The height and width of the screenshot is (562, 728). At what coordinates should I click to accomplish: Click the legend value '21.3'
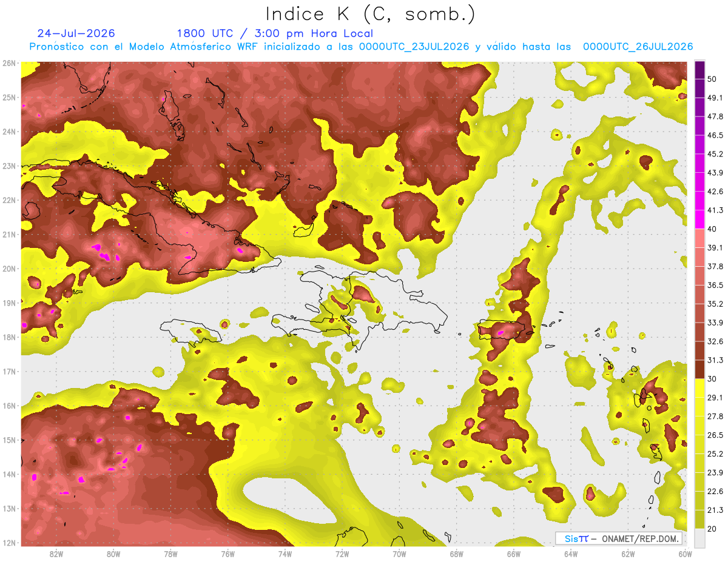[715, 510]
